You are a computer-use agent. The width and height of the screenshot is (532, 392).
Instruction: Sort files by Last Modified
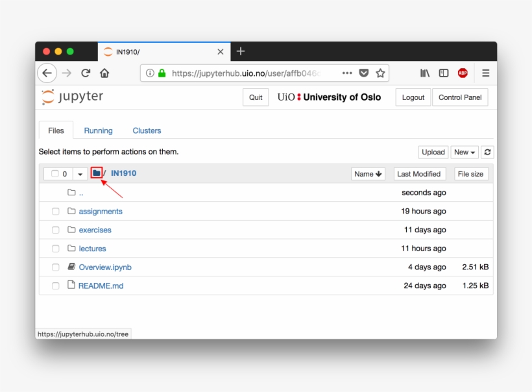click(x=420, y=173)
